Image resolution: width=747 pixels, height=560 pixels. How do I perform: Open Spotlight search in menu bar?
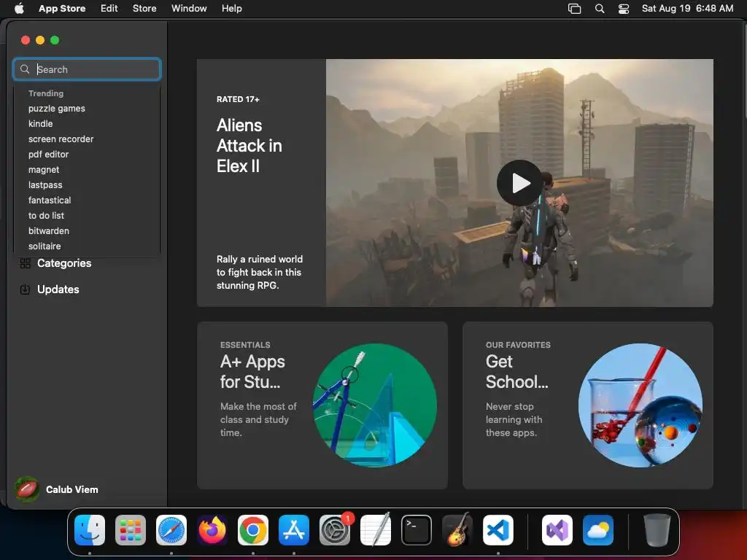tap(600, 9)
